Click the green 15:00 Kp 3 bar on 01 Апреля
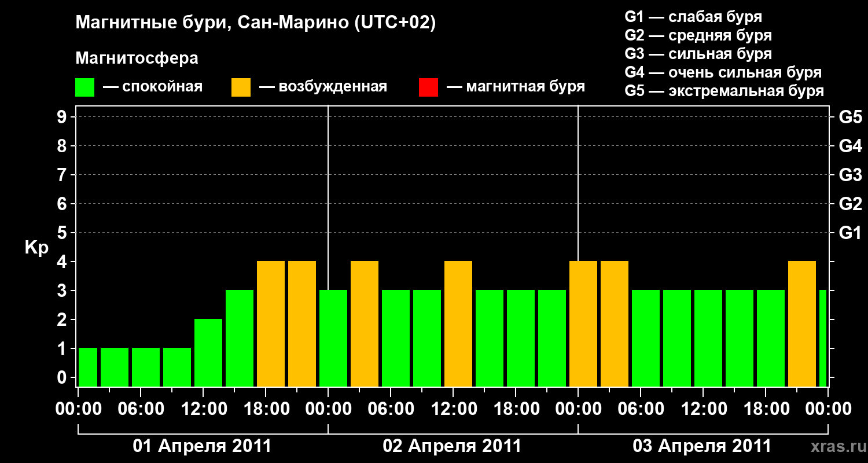Screen dimensions: 868x463 point(240,338)
